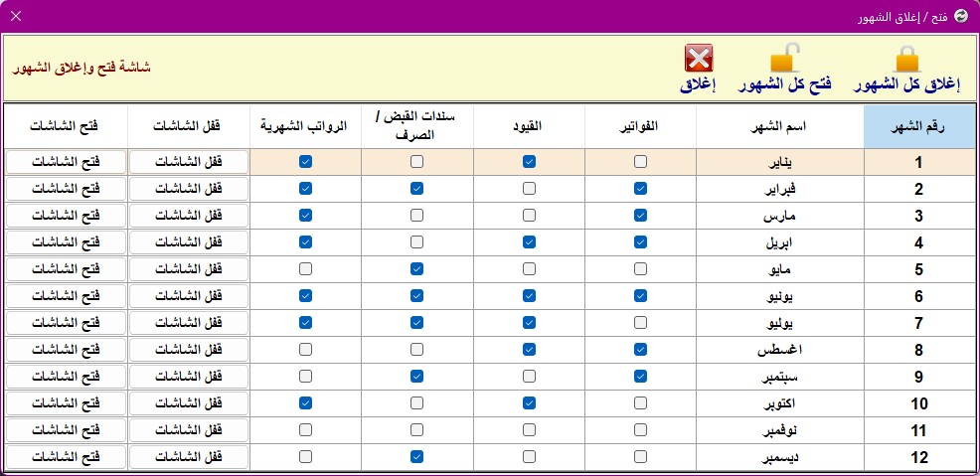
Task: Check الفواتير checkbox for يناير
Action: (640, 162)
